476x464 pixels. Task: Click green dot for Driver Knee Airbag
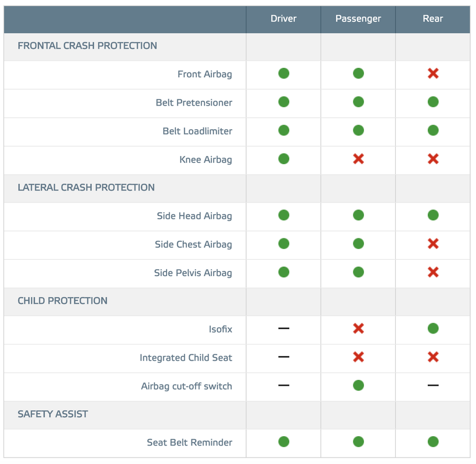click(283, 158)
